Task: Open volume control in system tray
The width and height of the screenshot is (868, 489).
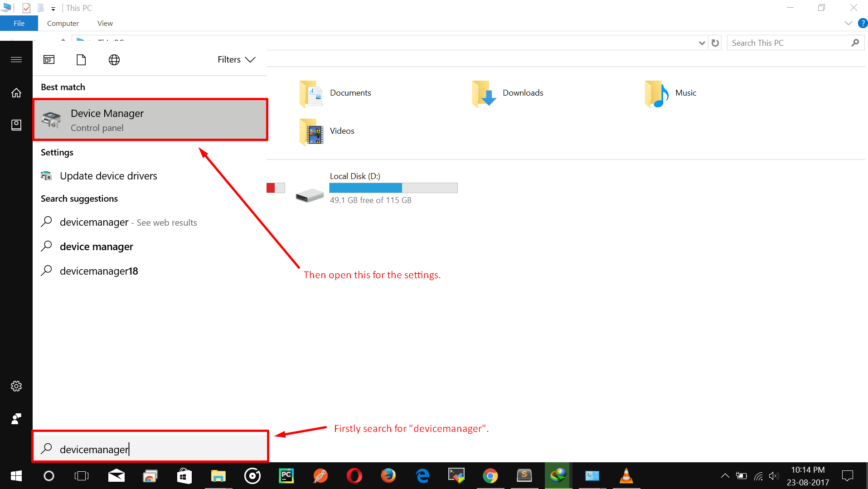Action: (774, 476)
